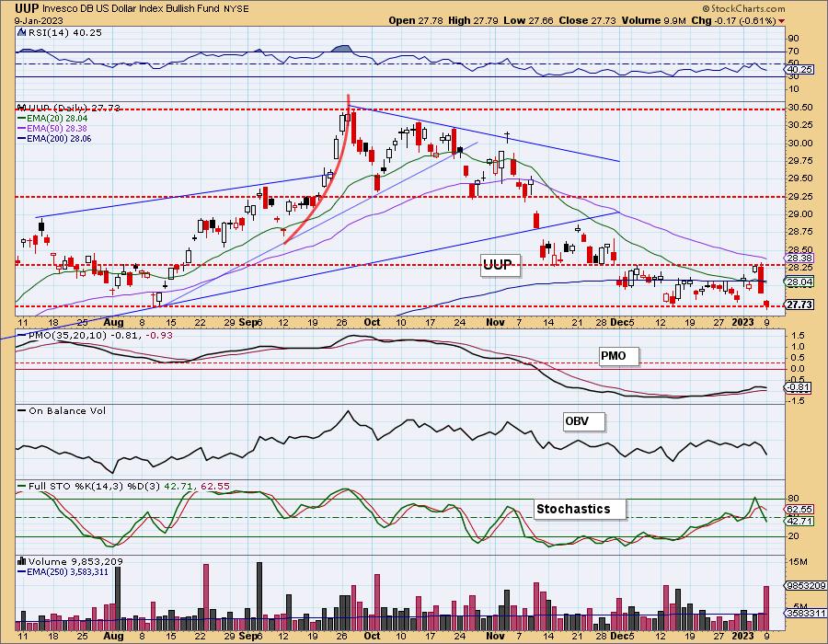Screen dimensions: 828x644
Task: Click the OBV annotation box
Action: coord(583,421)
